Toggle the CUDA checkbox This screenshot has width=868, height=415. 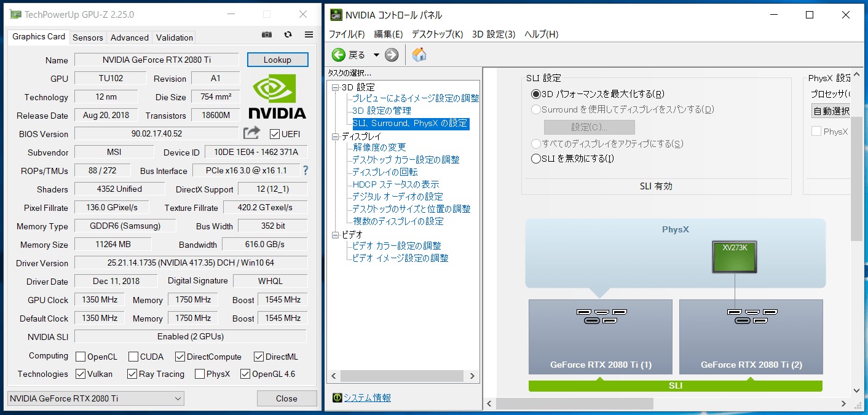(x=133, y=357)
